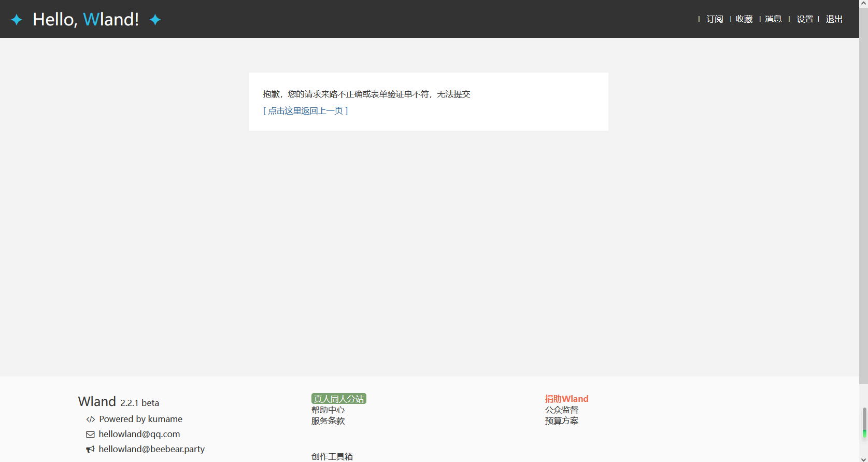Click the hellowland@beebear.party text
This screenshot has height=462, width=868.
(x=152, y=449)
